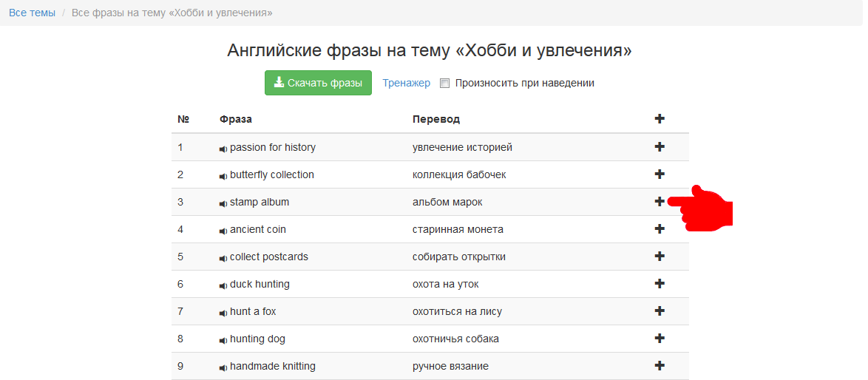This screenshot has width=868, height=380.
Task: Play audio for 'hunting dog'
Action: (x=223, y=340)
